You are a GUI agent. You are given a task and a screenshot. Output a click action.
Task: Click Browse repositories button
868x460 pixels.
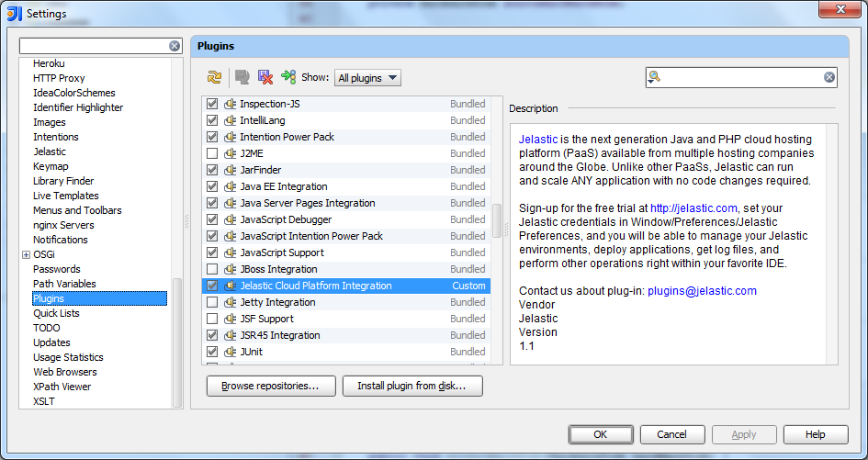[270, 387]
